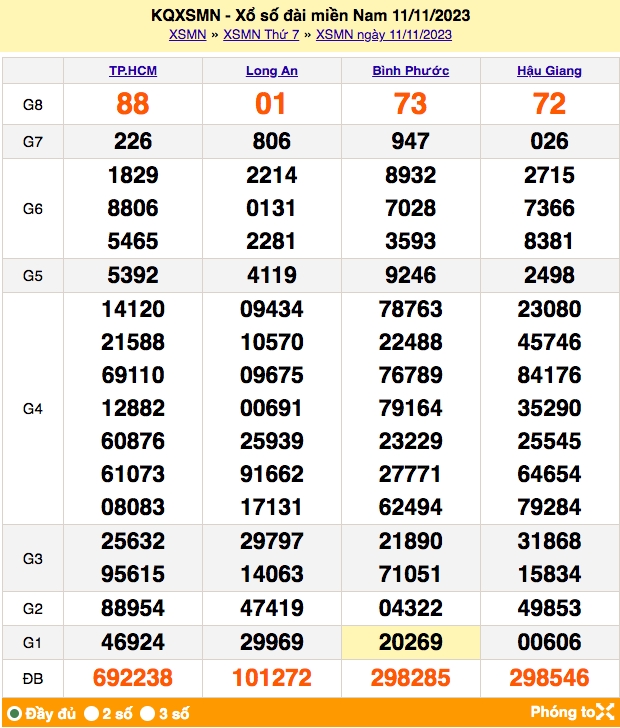Click ĐB jackpot number 692238
Image resolution: width=620 pixels, height=728 pixels.
pyautogui.click(x=133, y=678)
